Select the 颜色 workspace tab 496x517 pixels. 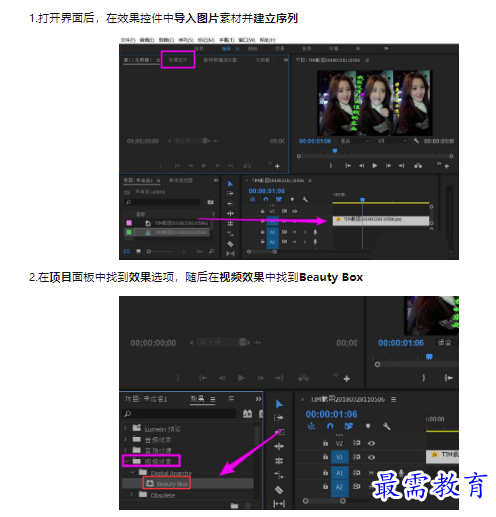(253, 49)
